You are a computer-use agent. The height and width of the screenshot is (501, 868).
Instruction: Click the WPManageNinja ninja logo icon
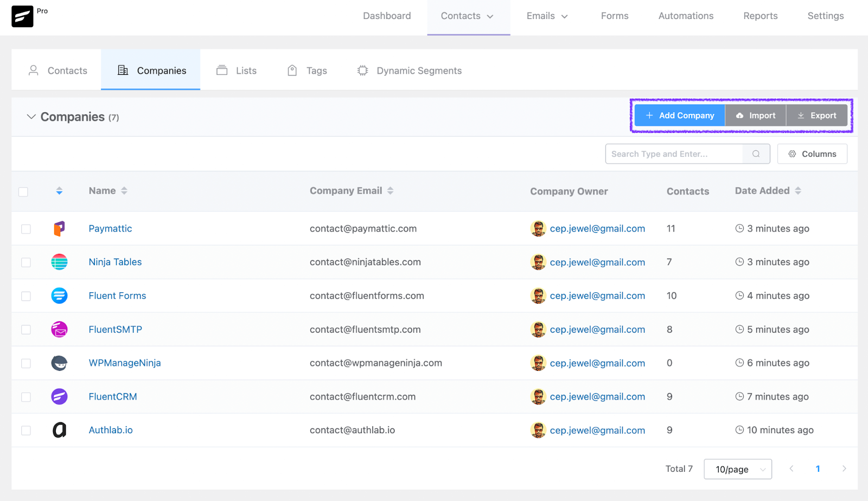(x=59, y=363)
